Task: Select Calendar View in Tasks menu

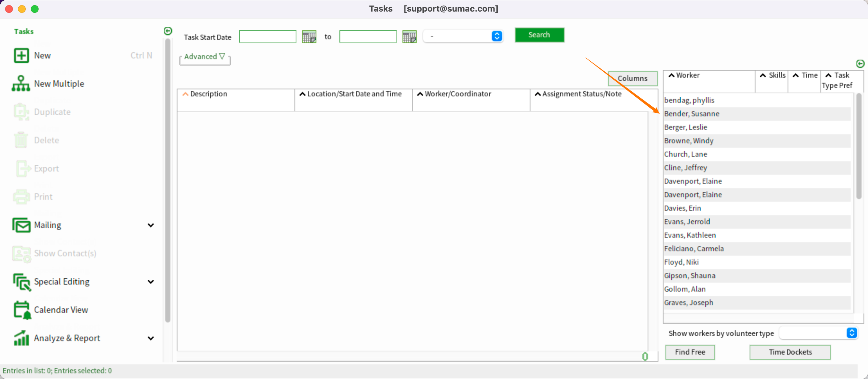Action: click(x=61, y=310)
